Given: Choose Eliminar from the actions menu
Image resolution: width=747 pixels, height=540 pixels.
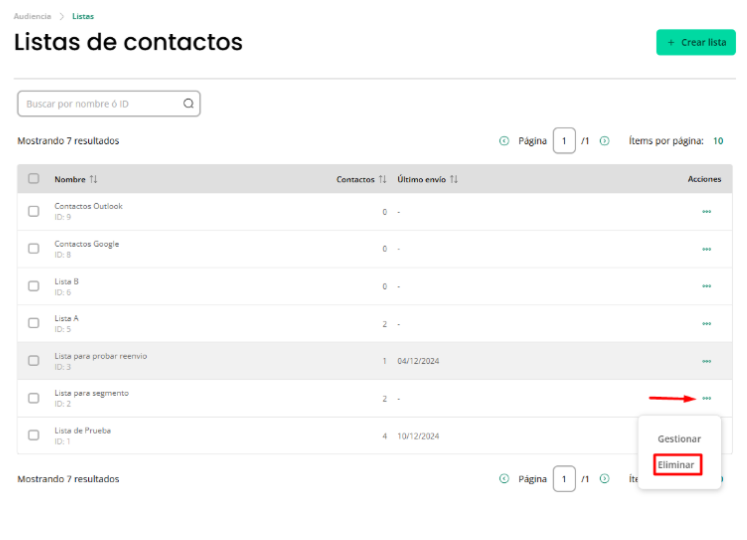Looking at the screenshot, I should [x=676, y=465].
